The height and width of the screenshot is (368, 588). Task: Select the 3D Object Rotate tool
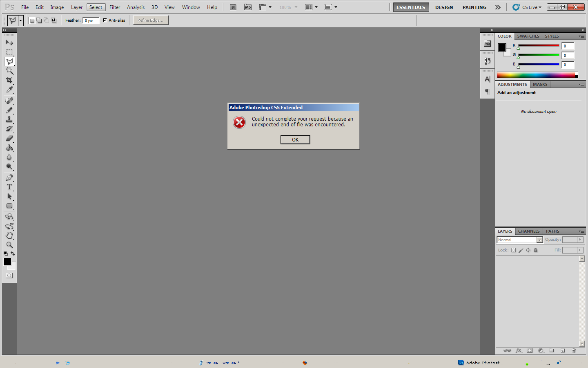(9, 217)
